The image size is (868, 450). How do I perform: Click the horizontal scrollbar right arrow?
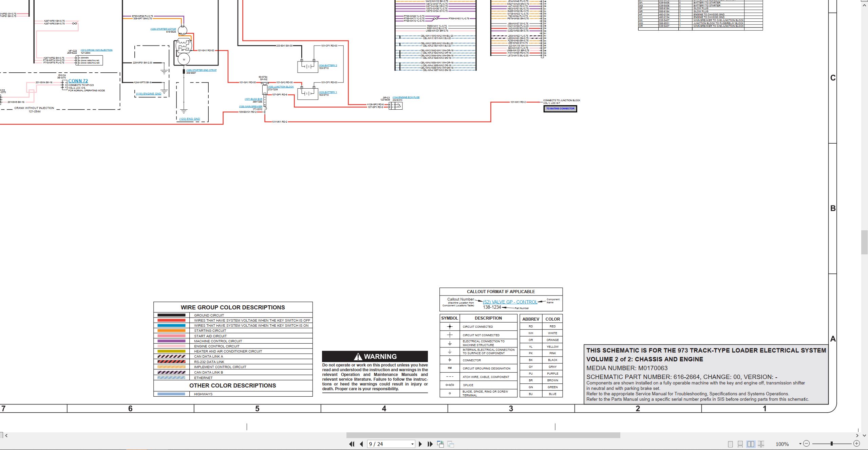point(857,435)
